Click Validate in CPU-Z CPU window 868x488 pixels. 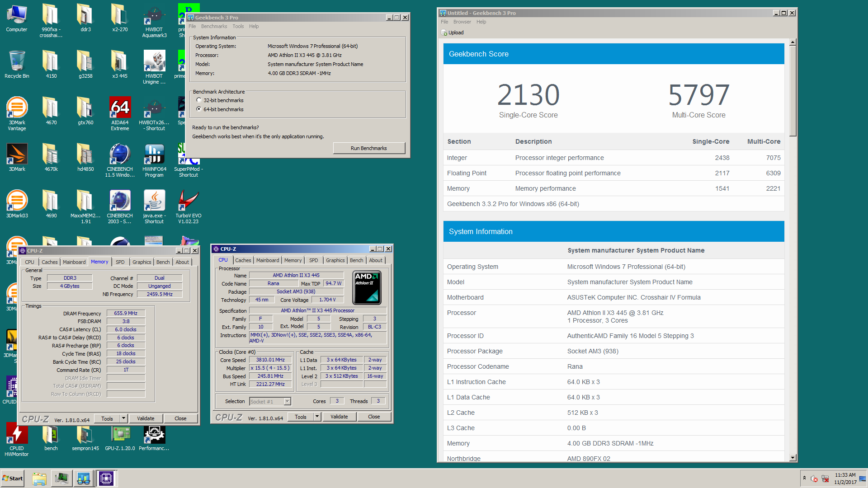339,417
